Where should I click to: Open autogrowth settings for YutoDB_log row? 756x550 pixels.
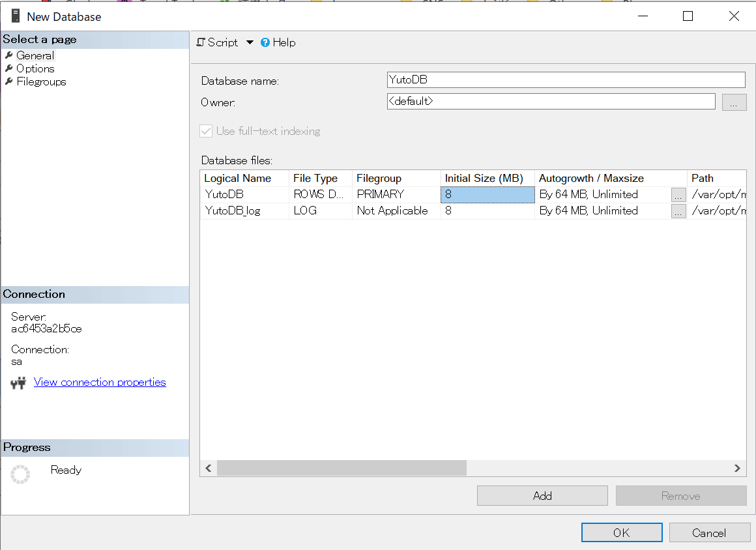click(678, 210)
